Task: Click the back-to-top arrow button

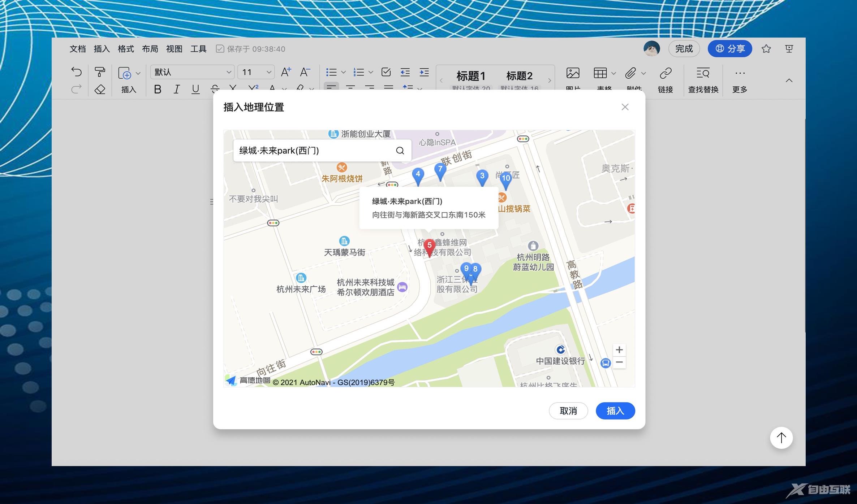Action: click(781, 438)
